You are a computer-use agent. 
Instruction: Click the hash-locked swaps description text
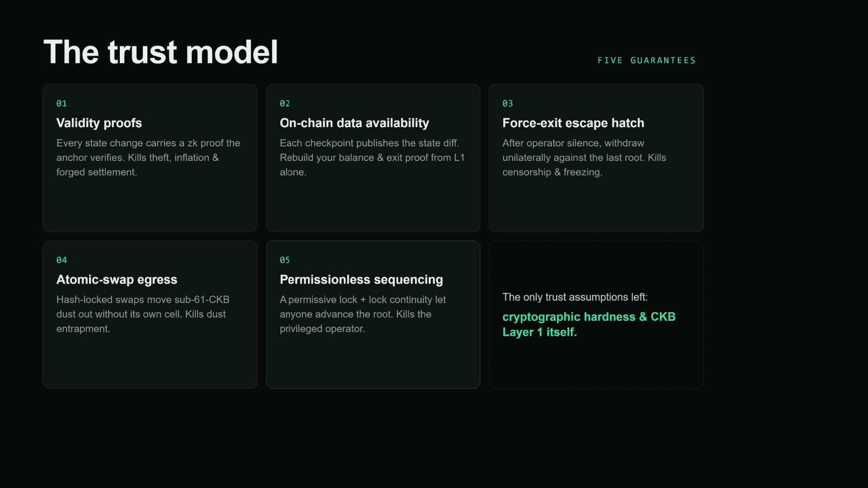tap(143, 314)
